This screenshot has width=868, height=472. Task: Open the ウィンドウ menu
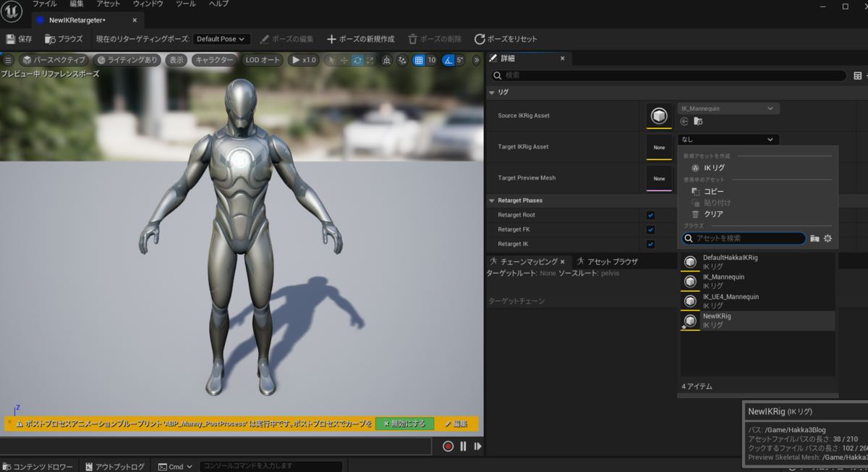click(147, 4)
